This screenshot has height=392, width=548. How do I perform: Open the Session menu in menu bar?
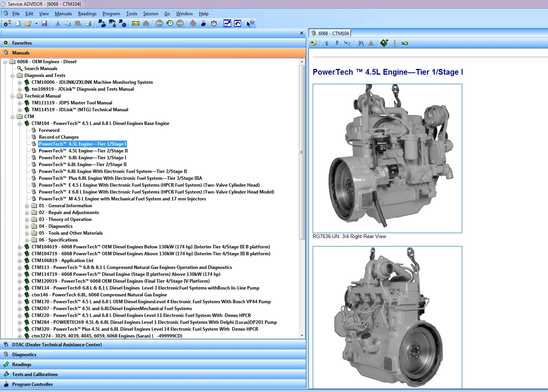coord(151,14)
